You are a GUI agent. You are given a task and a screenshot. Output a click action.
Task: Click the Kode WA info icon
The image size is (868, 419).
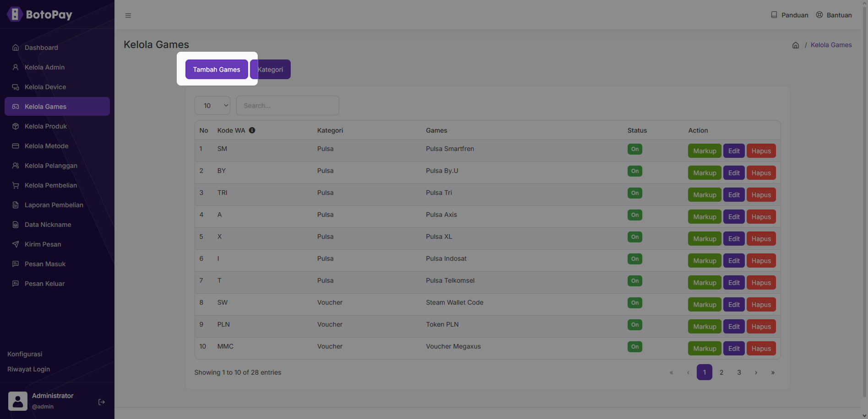point(252,130)
